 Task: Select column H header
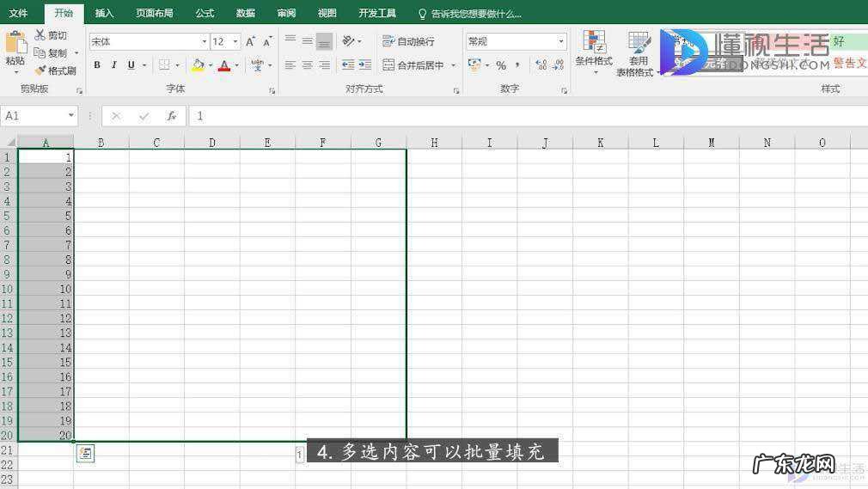[x=434, y=143]
